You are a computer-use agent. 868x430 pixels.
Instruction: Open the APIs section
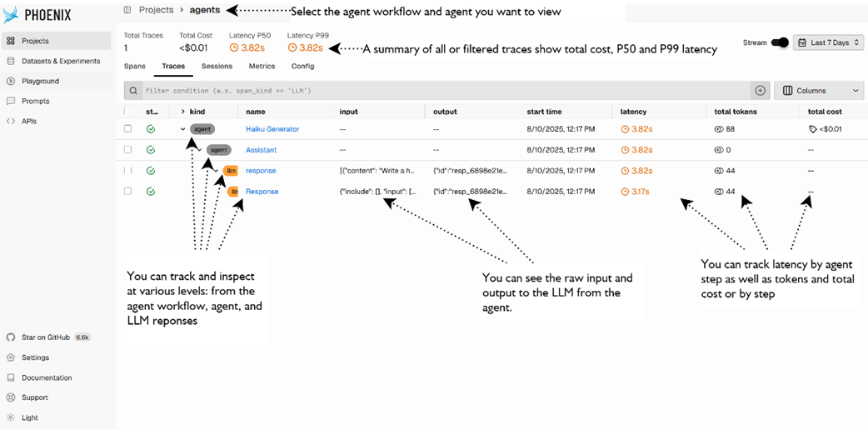tap(29, 121)
